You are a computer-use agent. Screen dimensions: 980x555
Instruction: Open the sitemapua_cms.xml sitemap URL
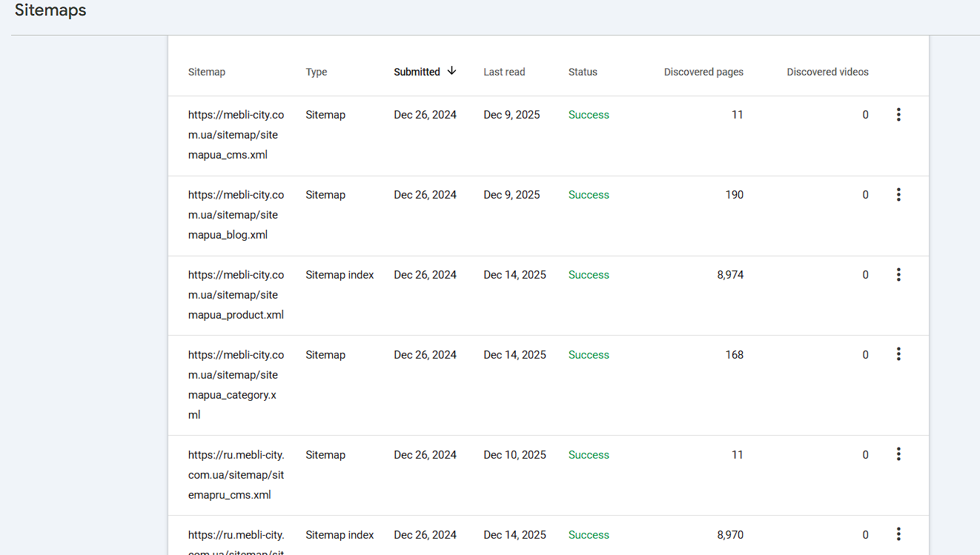click(x=236, y=135)
